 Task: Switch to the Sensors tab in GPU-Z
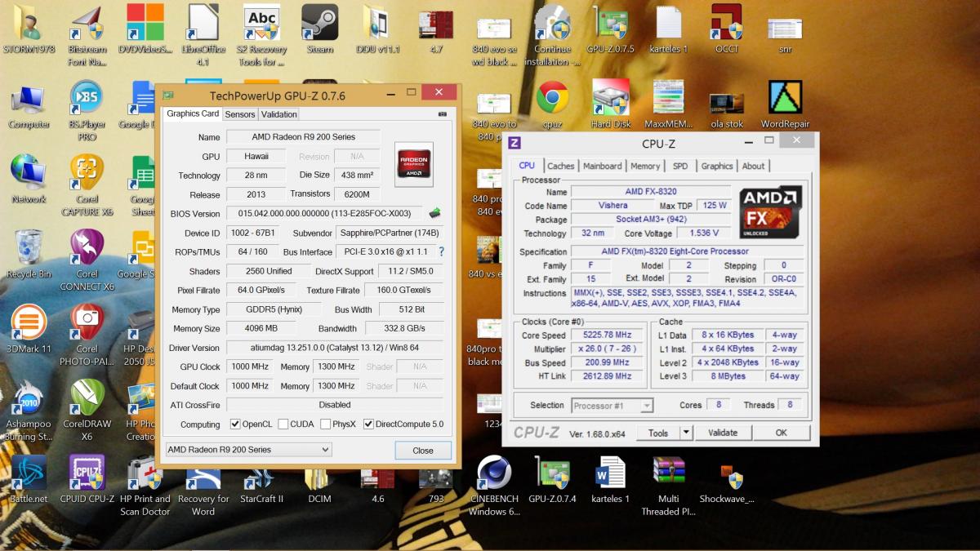click(240, 114)
